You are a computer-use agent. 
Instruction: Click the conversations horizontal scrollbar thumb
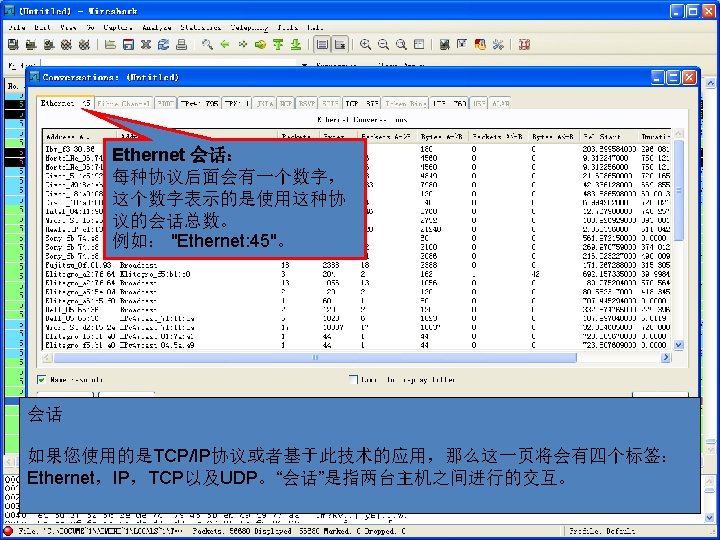(x=315, y=357)
